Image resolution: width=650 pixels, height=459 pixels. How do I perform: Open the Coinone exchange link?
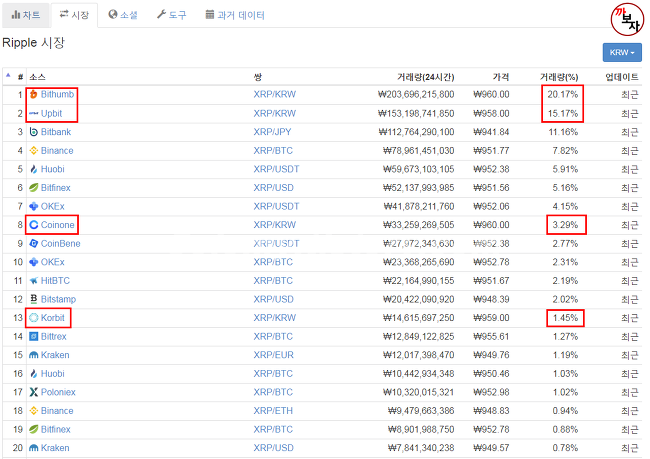pos(57,225)
